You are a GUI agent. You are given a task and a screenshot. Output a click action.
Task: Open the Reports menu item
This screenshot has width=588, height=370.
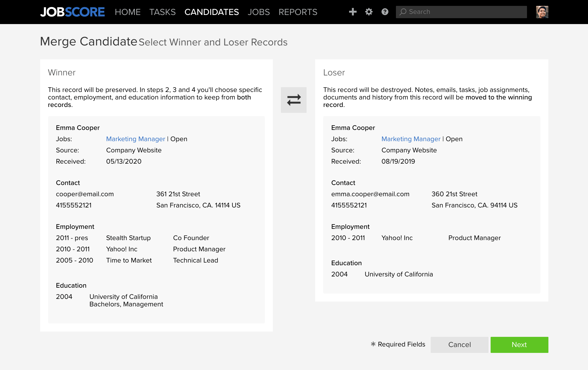click(x=298, y=12)
